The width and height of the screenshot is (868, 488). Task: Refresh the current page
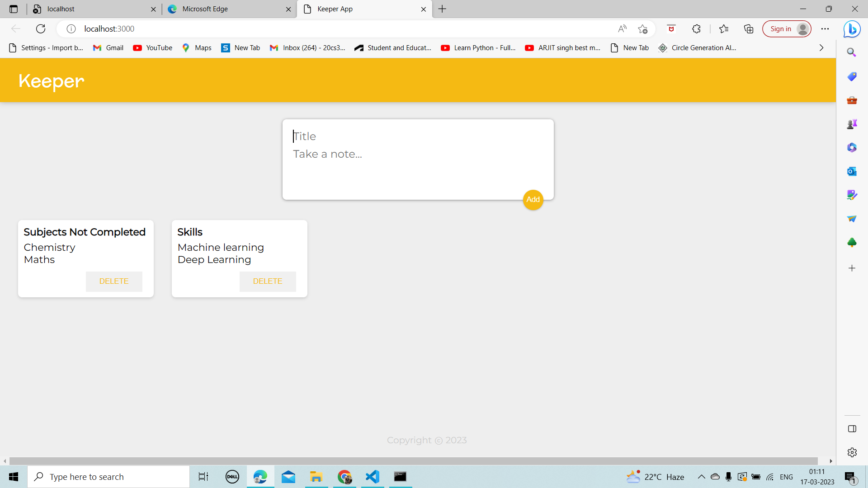coord(41,29)
